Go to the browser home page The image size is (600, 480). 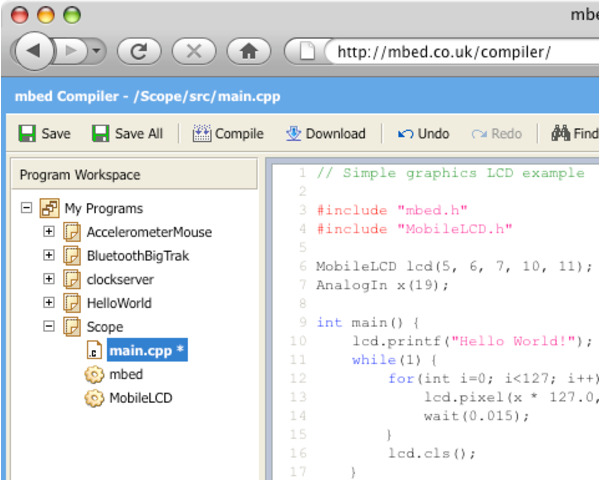click(249, 50)
